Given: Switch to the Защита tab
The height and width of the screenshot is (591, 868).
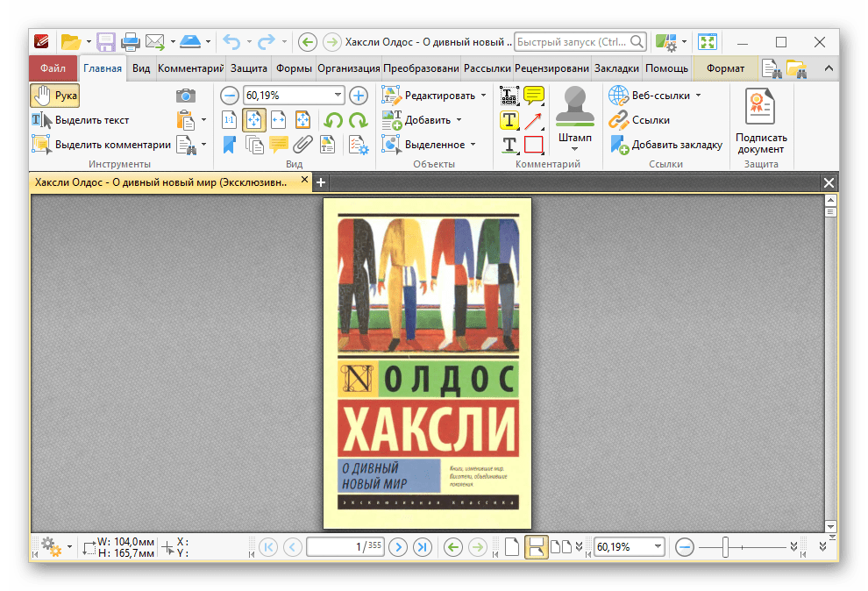Looking at the screenshot, I should (x=248, y=68).
